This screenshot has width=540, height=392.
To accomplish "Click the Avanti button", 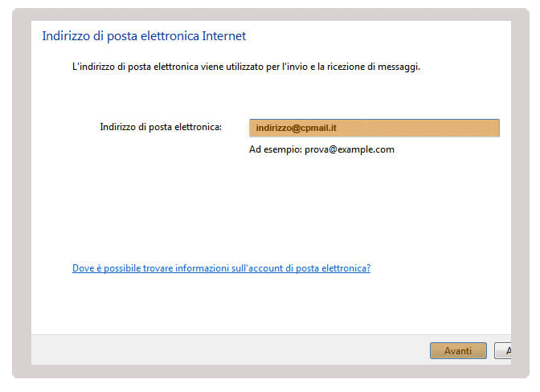I will point(458,351).
